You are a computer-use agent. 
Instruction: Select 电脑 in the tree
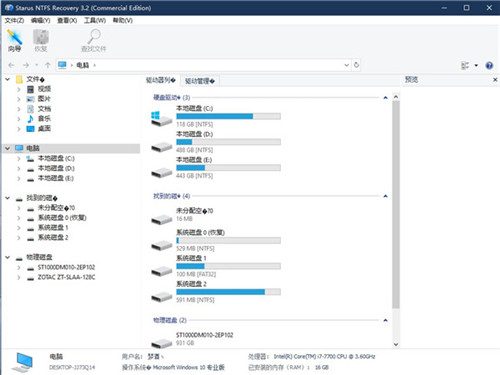click(33, 148)
